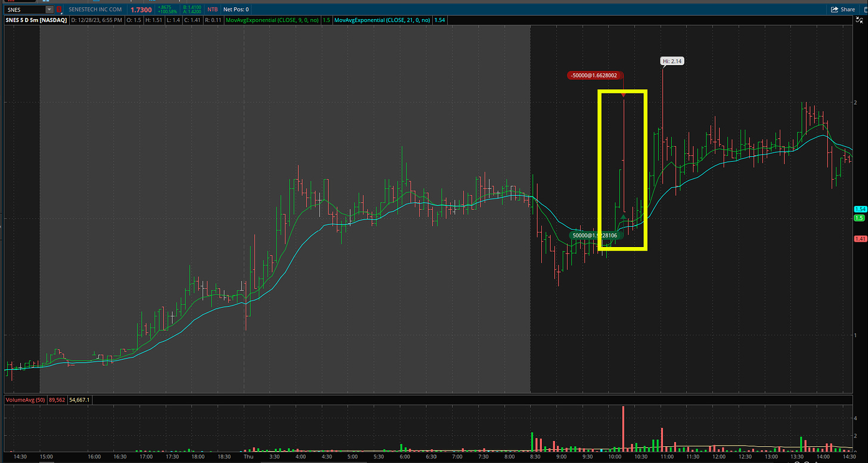
Task: Click the Thu day label on time axis
Action: 247,457
